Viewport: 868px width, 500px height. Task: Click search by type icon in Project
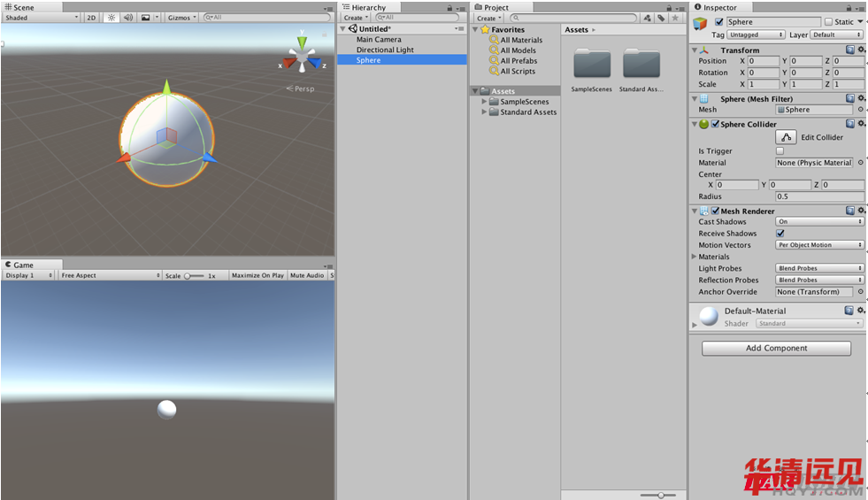pos(647,18)
